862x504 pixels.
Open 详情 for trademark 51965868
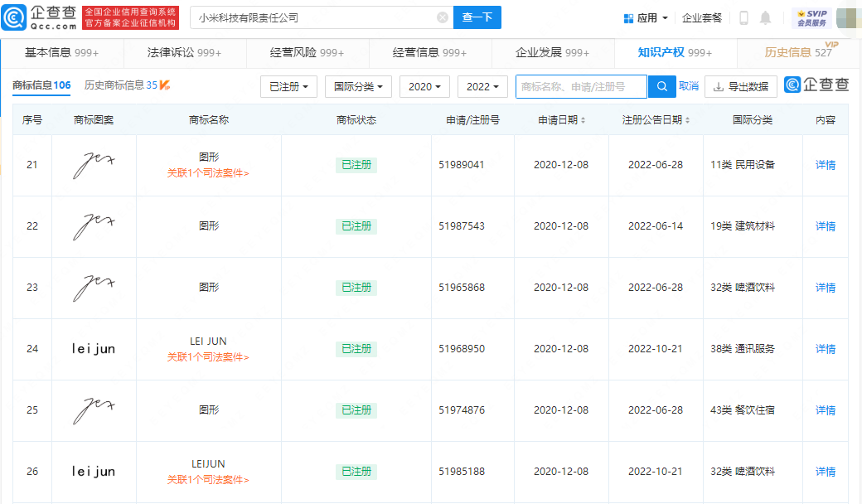[x=826, y=288]
